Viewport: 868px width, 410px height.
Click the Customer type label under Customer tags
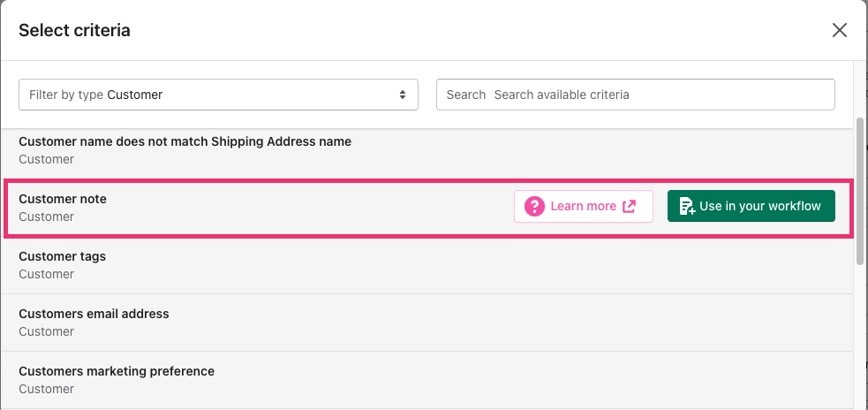click(x=47, y=274)
